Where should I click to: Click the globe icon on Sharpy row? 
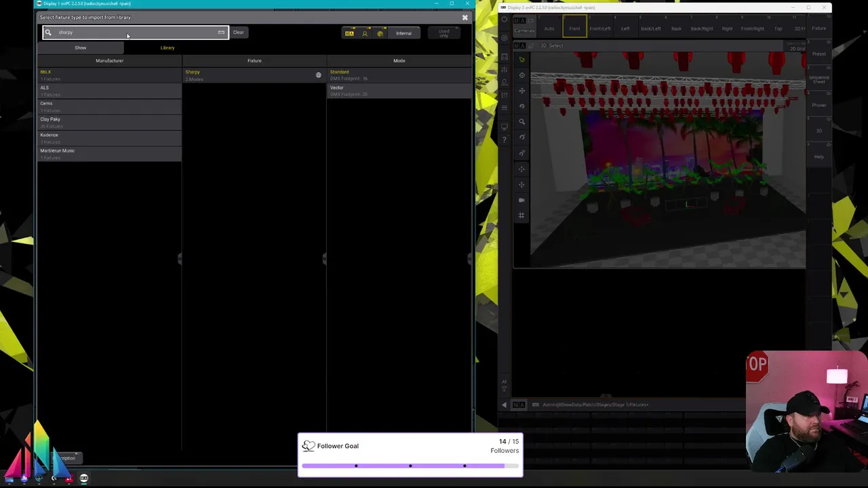coord(319,75)
